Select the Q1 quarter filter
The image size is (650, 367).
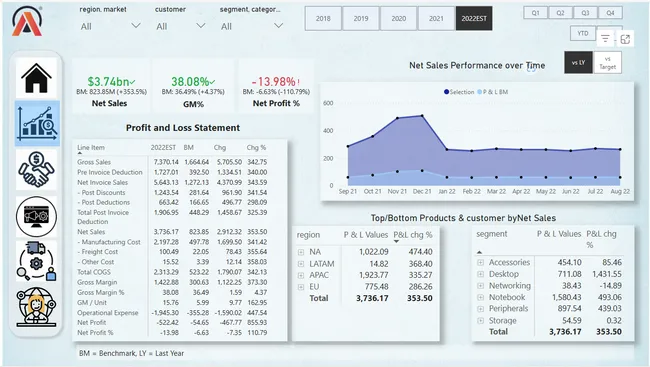pos(536,13)
